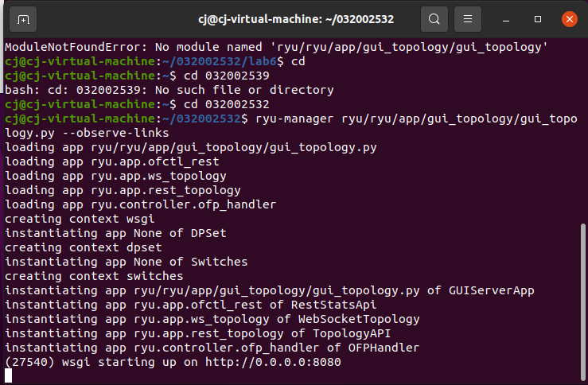Click 'instantiating app None of DPSet' line

point(115,233)
